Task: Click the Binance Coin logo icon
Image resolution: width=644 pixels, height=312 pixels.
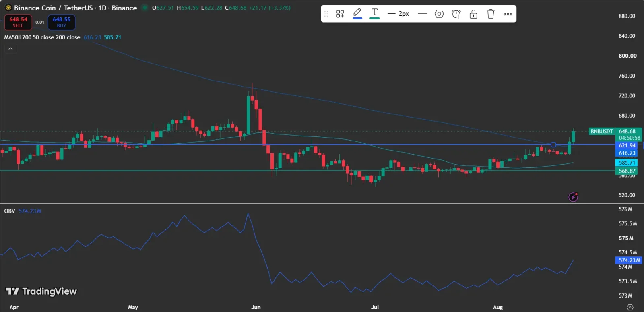Action: coord(8,8)
